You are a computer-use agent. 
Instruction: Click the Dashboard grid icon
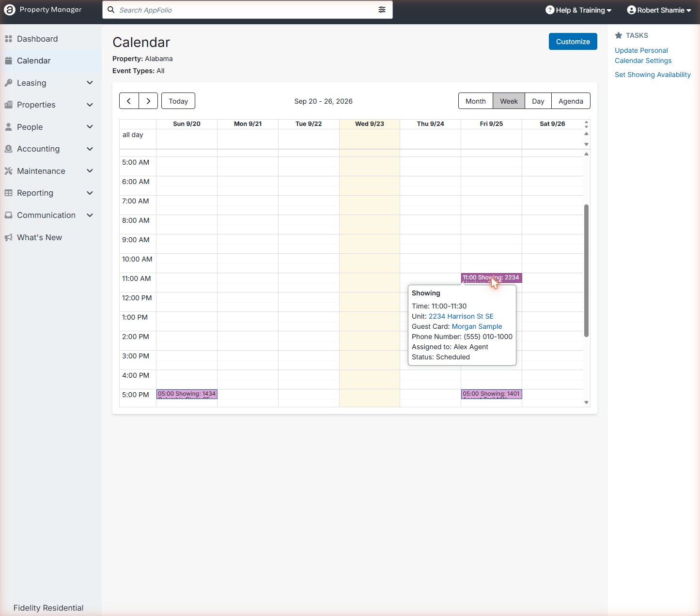(8, 39)
